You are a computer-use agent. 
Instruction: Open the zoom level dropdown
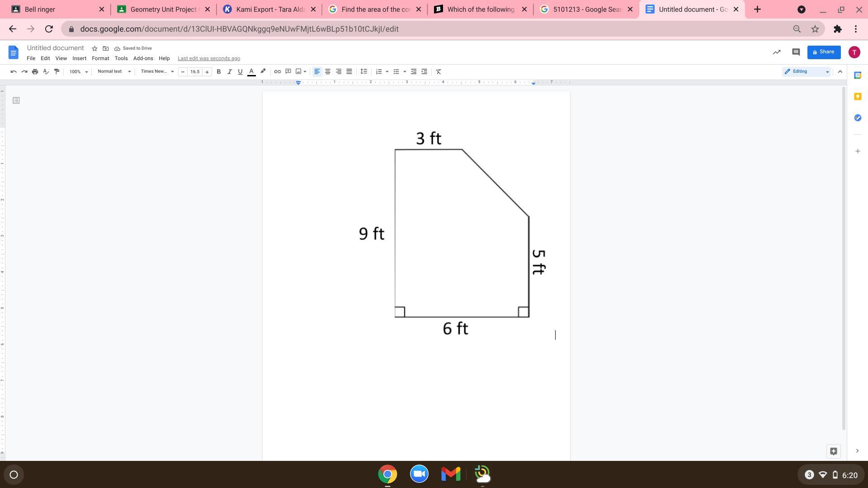coord(79,72)
